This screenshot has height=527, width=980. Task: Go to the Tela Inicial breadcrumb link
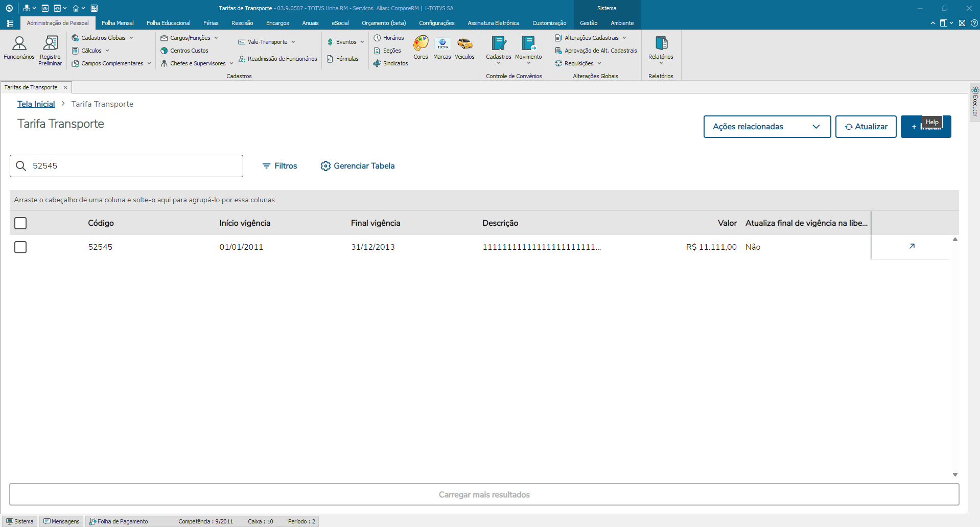pyautogui.click(x=36, y=104)
